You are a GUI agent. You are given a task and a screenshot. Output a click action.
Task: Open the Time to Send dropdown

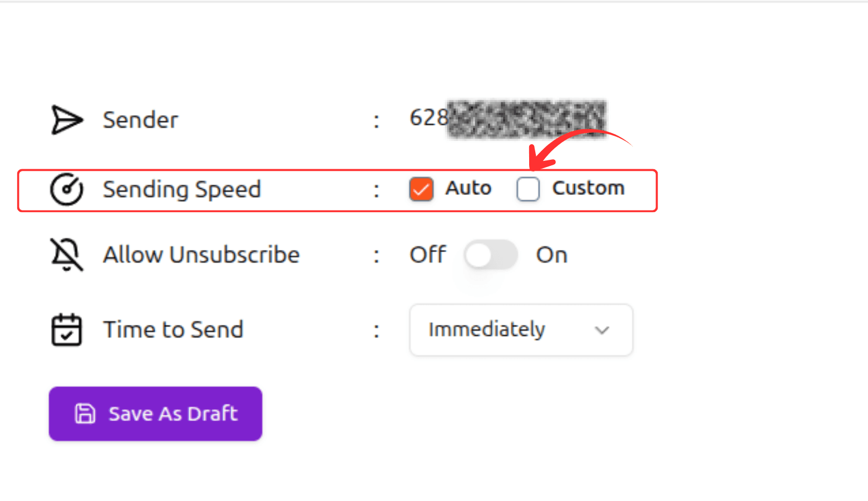coord(520,330)
